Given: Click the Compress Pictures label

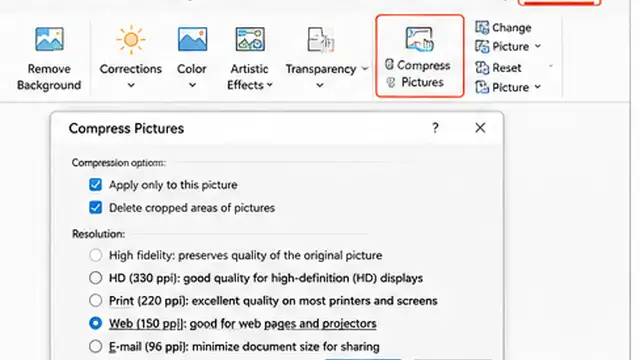Looking at the screenshot, I should [x=423, y=74].
